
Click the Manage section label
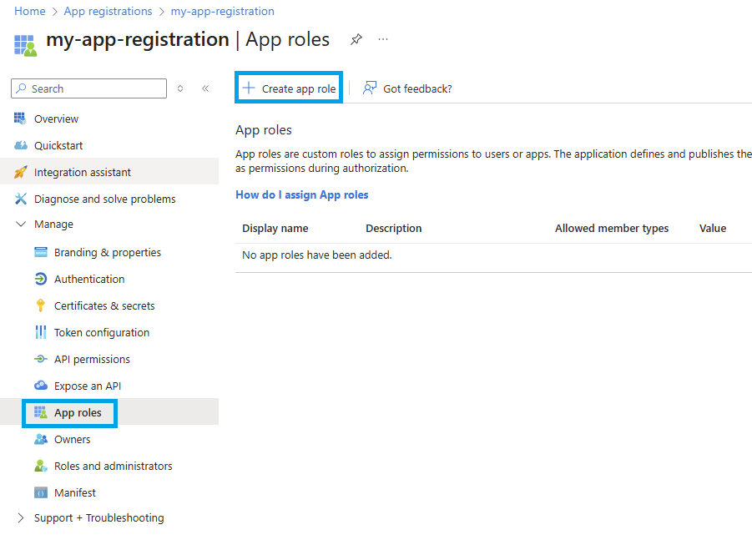53,224
